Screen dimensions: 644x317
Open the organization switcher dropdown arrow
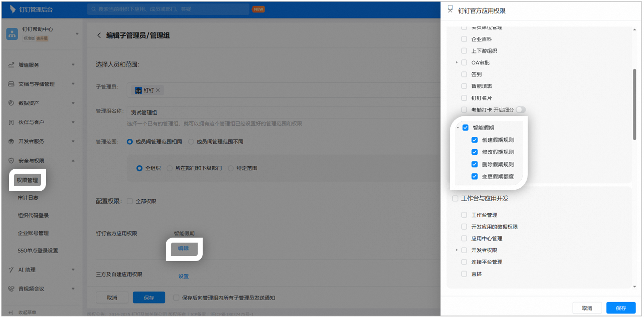[x=77, y=34]
